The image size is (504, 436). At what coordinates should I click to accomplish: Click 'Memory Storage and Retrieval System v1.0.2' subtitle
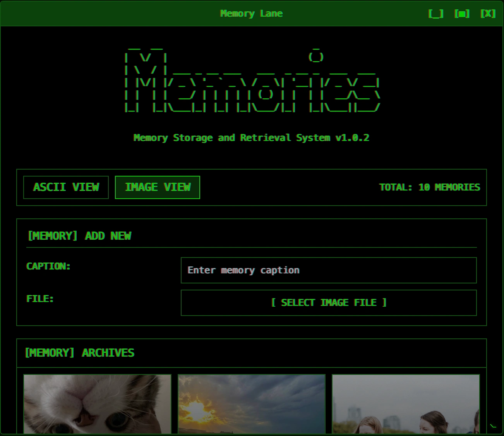[x=252, y=138]
